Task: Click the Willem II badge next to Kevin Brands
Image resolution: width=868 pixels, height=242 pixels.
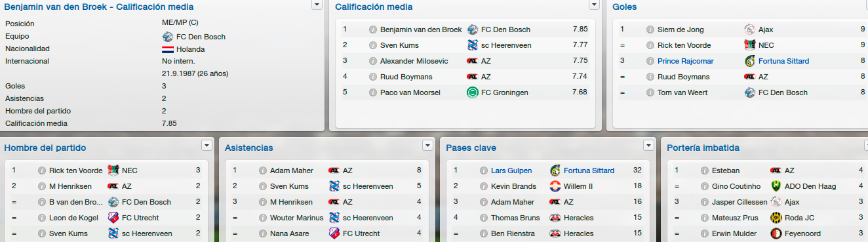Action: coord(555,186)
